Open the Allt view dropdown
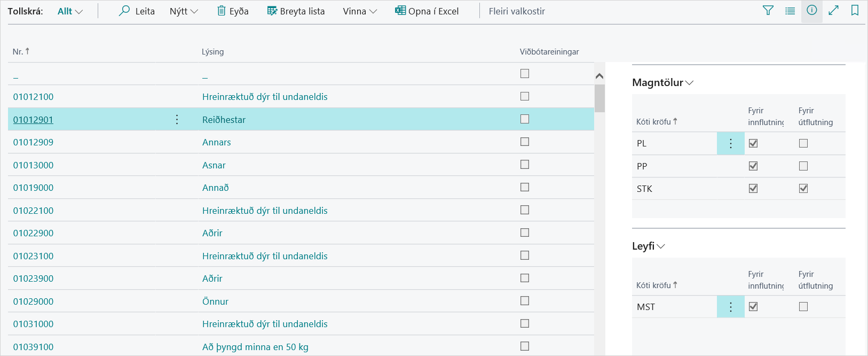This screenshot has width=868, height=356. (x=70, y=11)
